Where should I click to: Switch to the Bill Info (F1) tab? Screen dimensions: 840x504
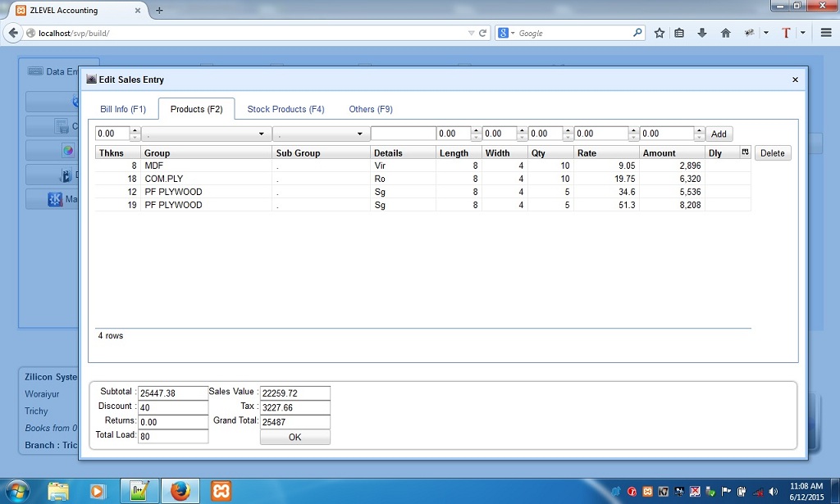(123, 108)
